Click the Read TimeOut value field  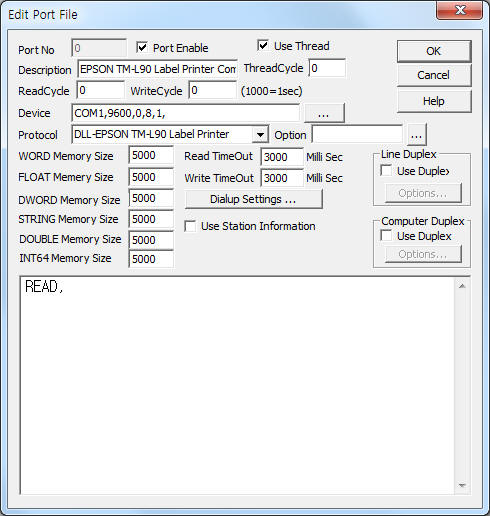(282, 157)
